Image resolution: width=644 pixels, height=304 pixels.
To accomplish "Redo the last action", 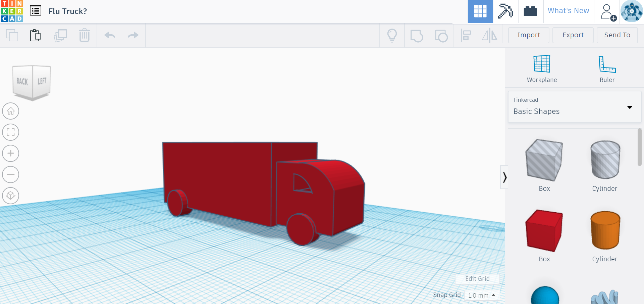I will coord(133,35).
